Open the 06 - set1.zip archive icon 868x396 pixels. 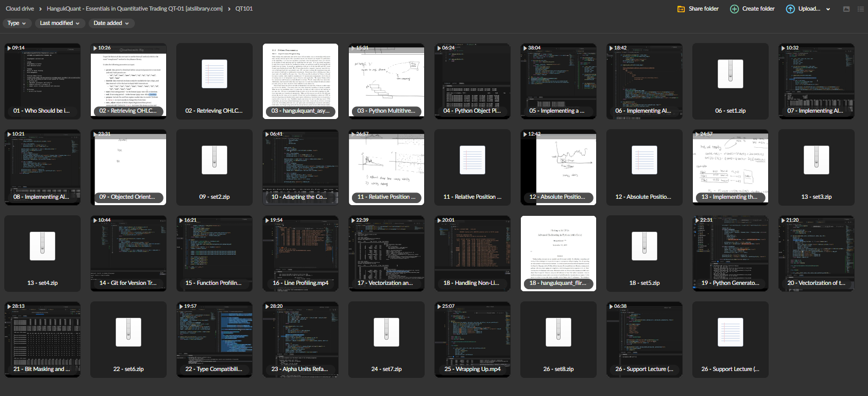[731, 74]
